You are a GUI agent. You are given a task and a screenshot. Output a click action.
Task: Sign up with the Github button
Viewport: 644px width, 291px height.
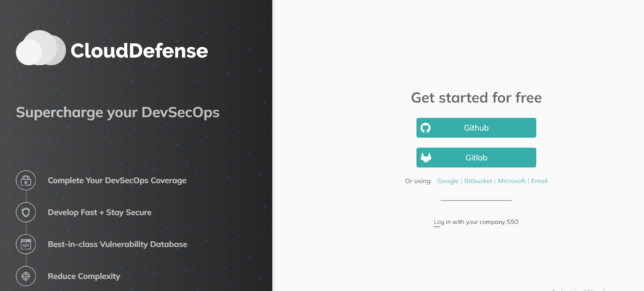476,128
